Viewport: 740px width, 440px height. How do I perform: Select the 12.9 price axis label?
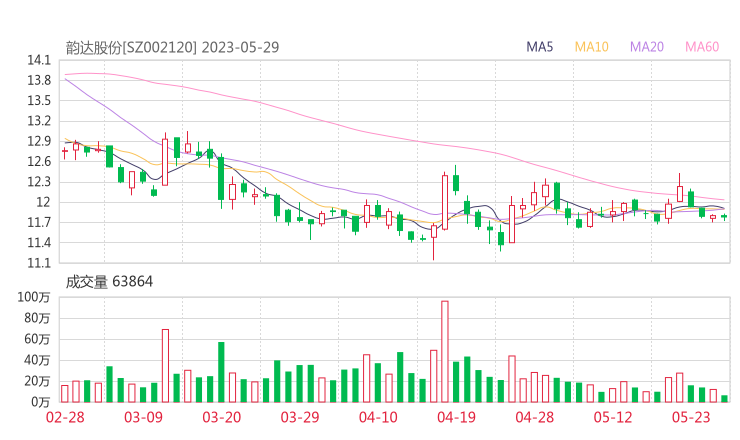pos(39,141)
